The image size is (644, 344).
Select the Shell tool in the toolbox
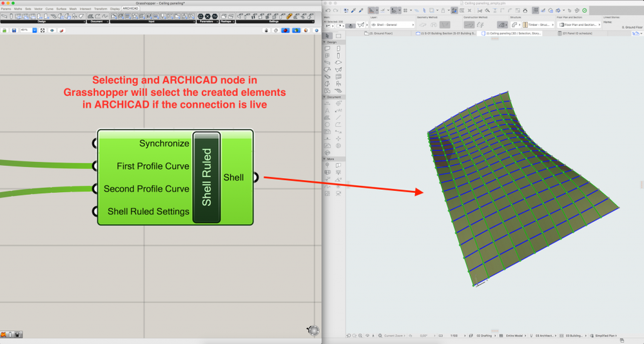[x=338, y=70]
